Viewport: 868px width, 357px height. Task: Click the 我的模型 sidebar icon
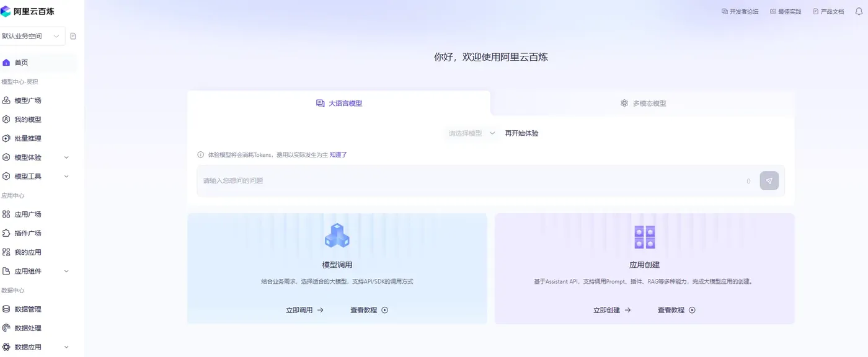[x=6, y=120]
